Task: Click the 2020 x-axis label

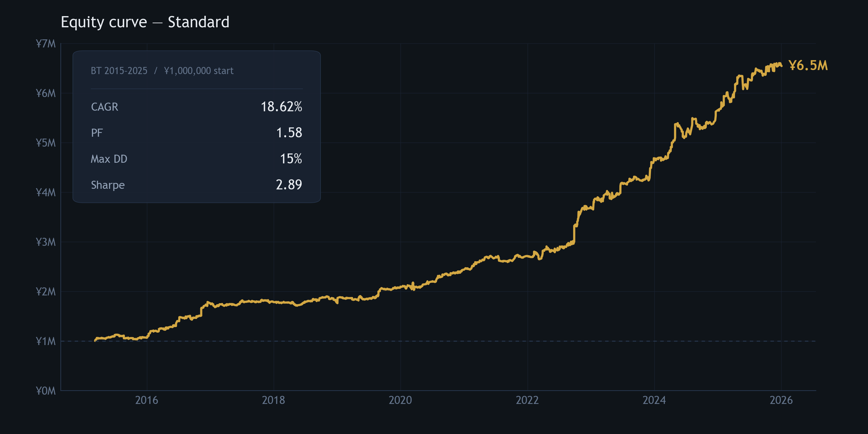Action: click(x=400, y=400)
